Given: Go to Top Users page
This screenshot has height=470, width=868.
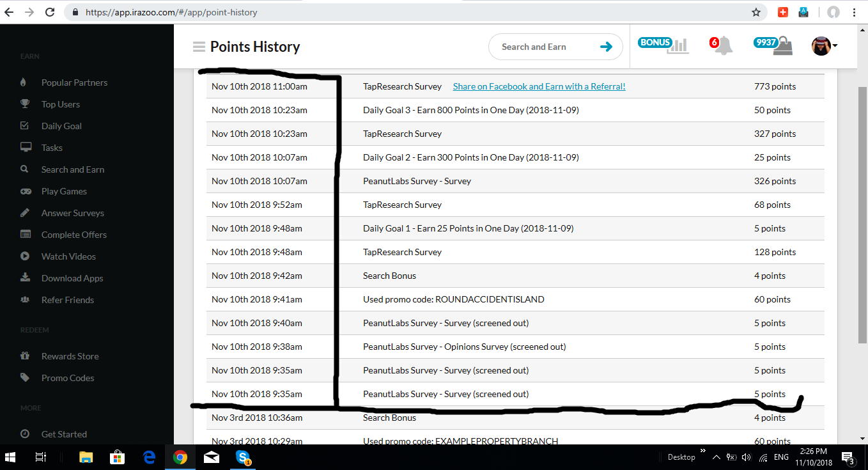Looking at the screenshot, I should click(61, 104).
